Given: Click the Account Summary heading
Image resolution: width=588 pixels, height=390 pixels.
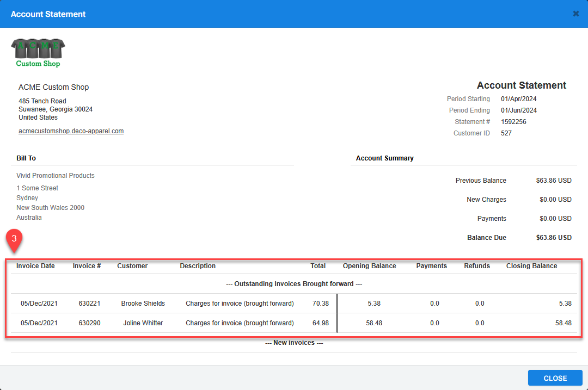Looking at the screenshot, I should (x=385, y=158).
